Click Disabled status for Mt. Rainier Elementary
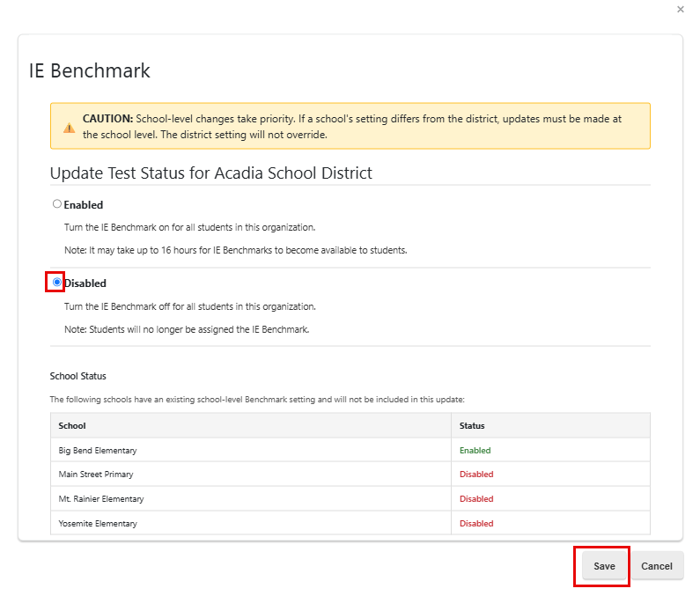 point(476,498)
